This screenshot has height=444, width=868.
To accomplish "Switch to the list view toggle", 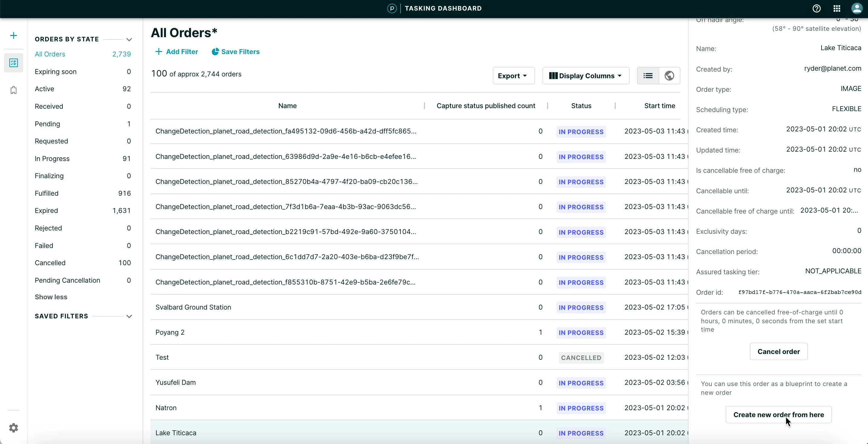I will pos(648,76).
